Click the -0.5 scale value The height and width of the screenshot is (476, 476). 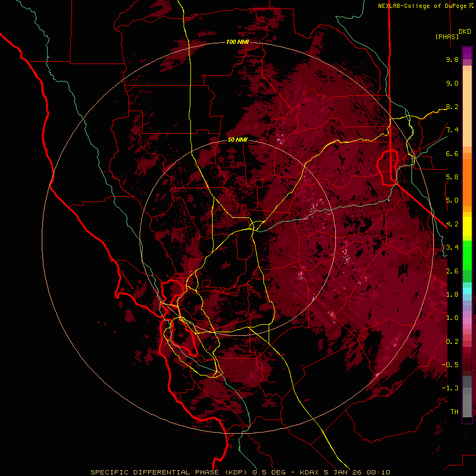pyautogui.click(x=450, y=365)
